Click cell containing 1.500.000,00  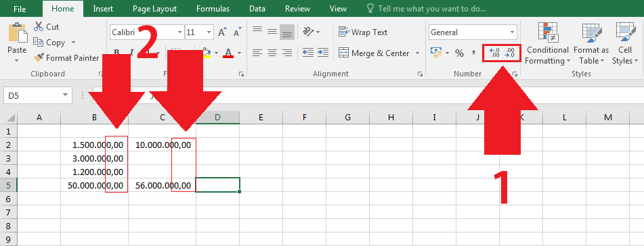pyautogui.click(x=94, y=145)
